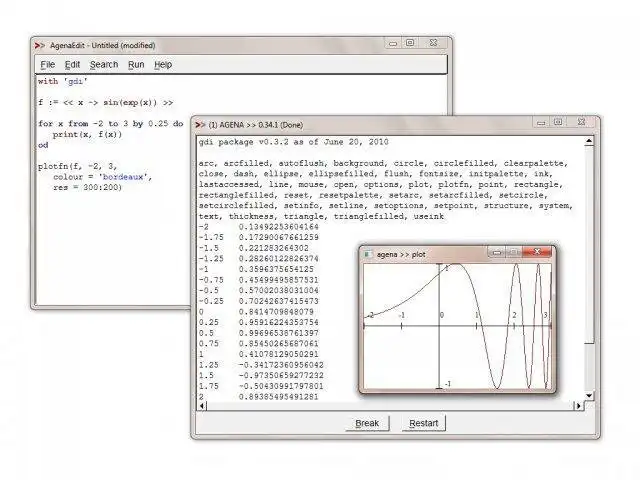Close the agena plot window
The width and height of the screenshot is (640, 480).
pos(537,252)
